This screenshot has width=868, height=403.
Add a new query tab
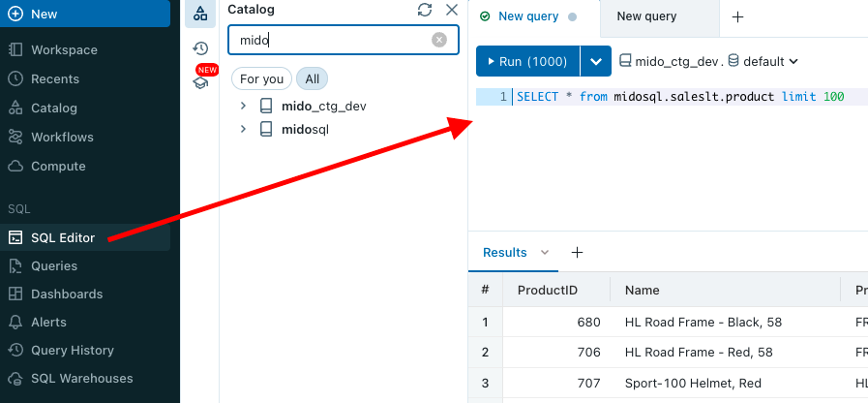pyautogui.click(x=737, y=17)
